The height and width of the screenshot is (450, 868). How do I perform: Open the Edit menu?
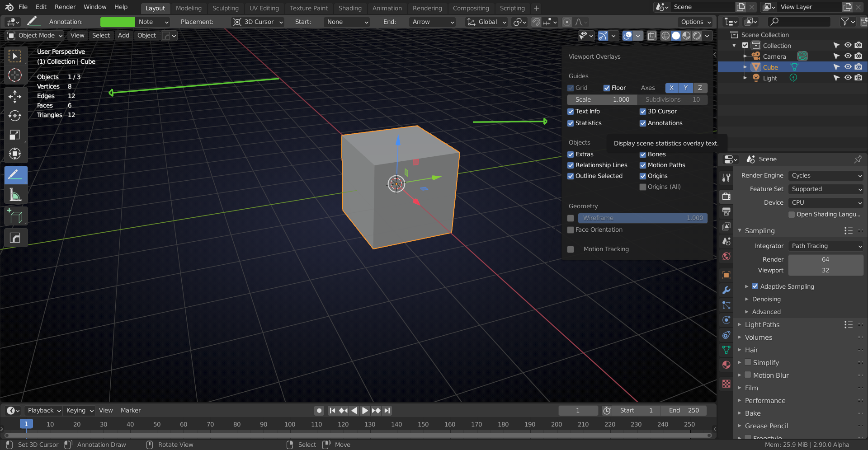pos(41,7)
